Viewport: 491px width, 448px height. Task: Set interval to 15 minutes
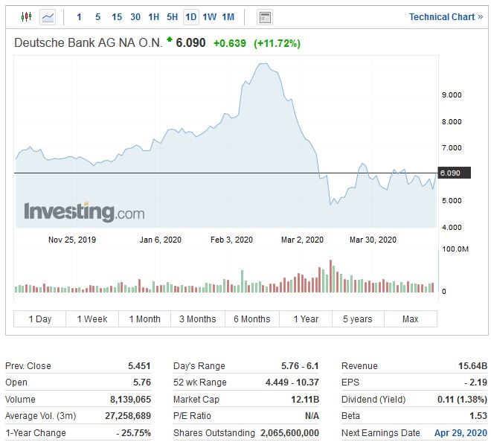pyautogui.click(x=117, y=17)
